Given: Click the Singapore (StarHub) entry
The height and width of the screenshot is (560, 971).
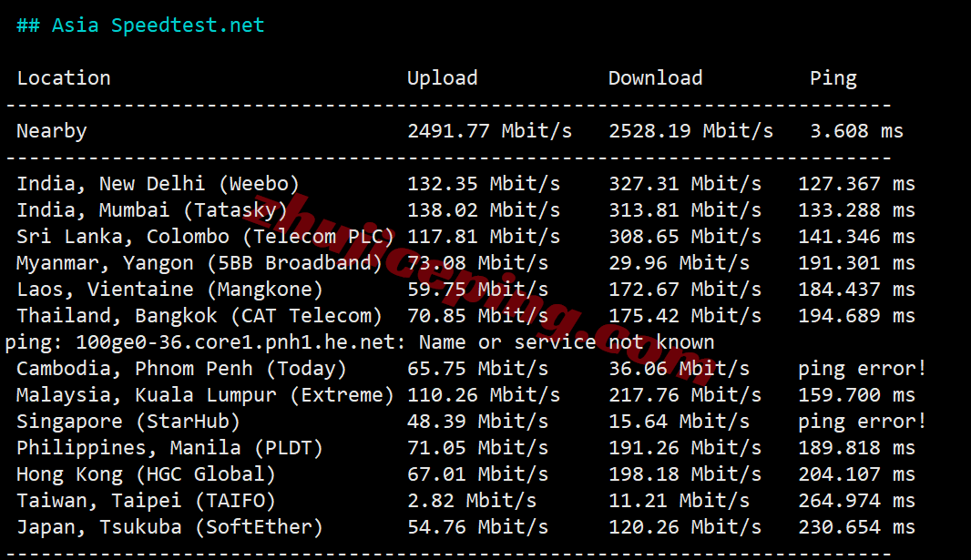Looking at the screenshot, I should coord(128,422).
